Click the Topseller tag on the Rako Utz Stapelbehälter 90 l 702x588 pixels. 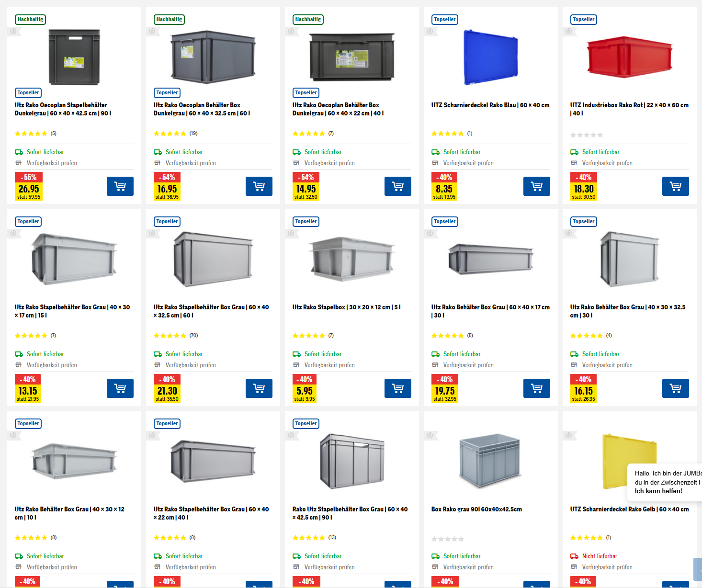tap(306, 424)
